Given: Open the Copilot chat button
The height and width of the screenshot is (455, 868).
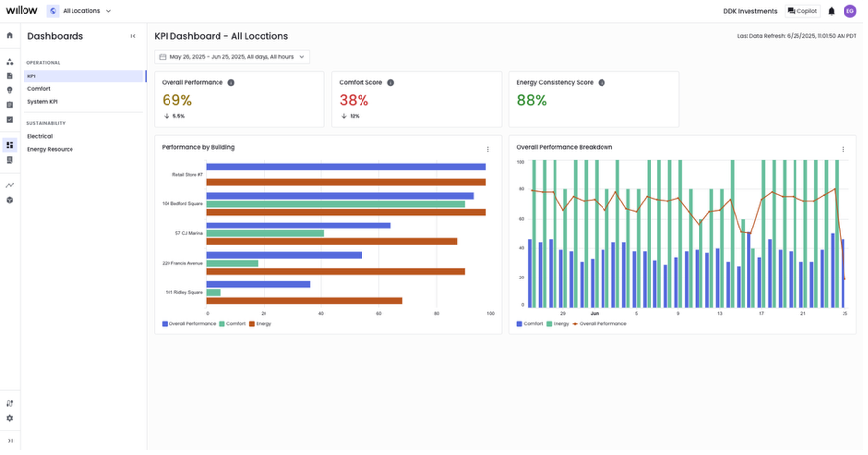Looking at the screenshot, I should [x=802, y=11].
